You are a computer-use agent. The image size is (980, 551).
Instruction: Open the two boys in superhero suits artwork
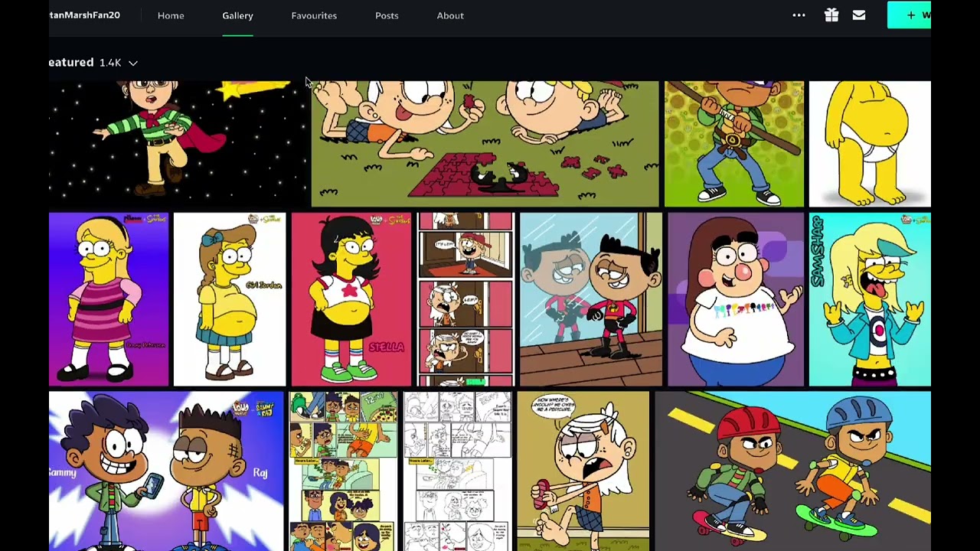591,299
